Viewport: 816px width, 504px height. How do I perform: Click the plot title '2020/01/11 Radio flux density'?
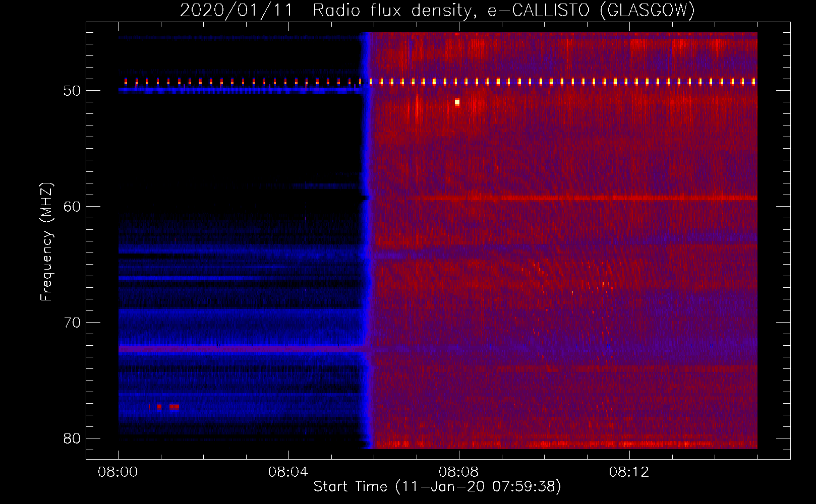click(x=327, y=10)
